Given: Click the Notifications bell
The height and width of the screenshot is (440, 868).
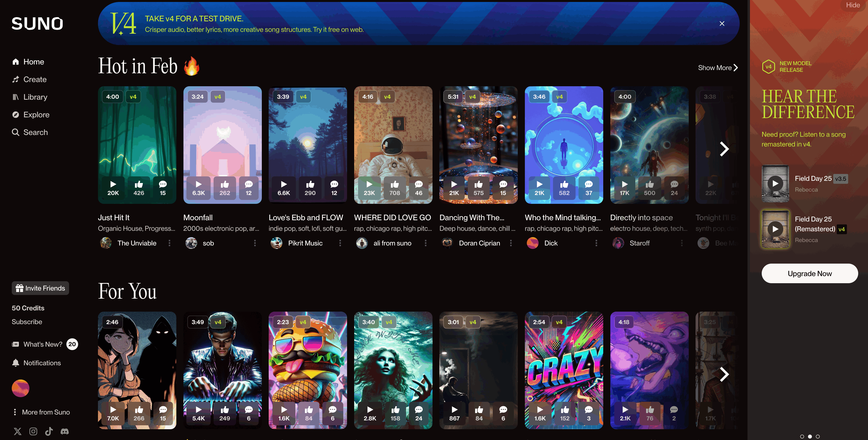Looking at the screenshot, I should tap(15, 363).
